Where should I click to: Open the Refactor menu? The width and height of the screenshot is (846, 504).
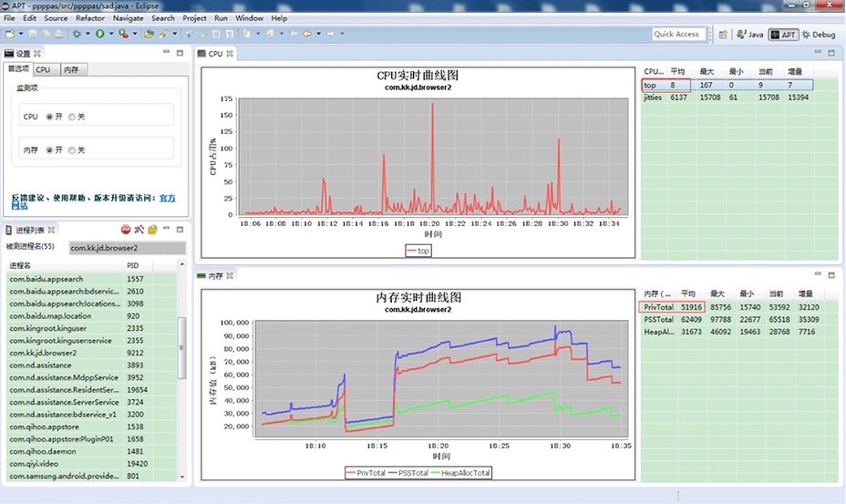point(89,18)
